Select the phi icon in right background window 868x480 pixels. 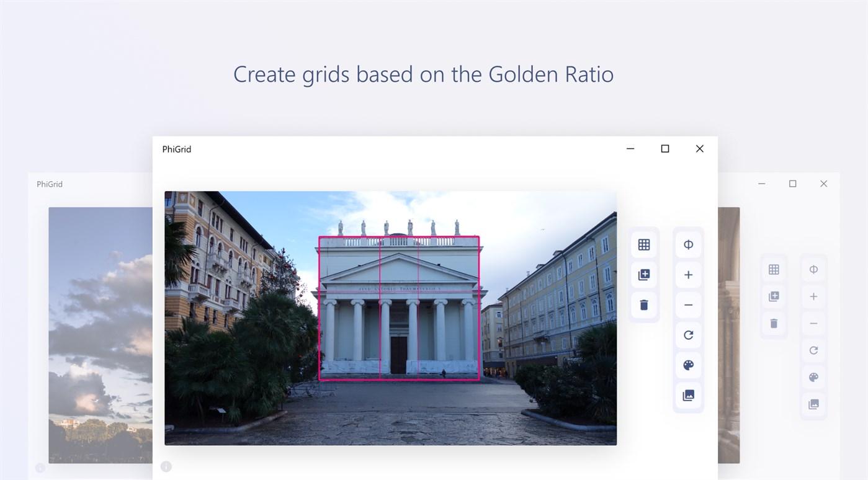pos(813,269)
